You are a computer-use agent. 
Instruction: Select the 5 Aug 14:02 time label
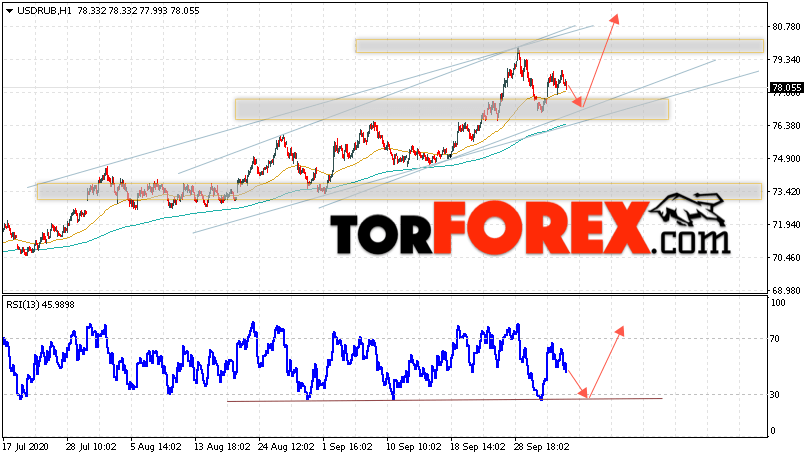pos(156,447)
